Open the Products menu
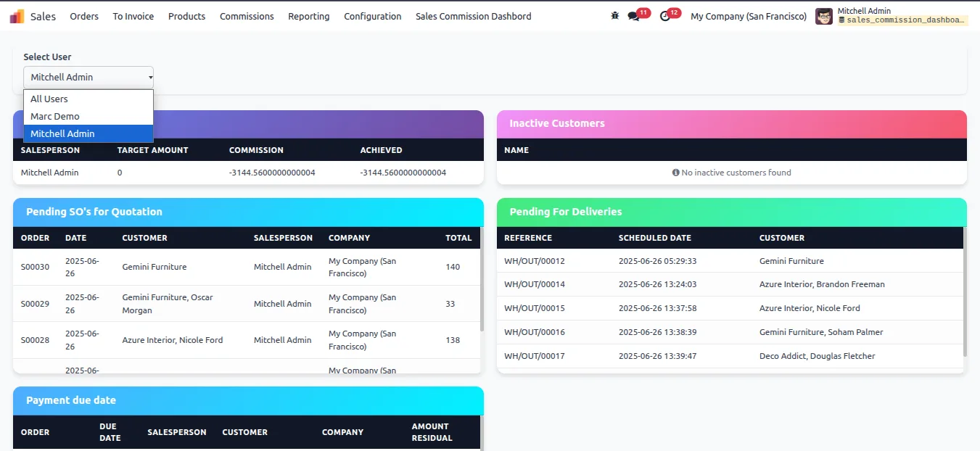 pyautogui.click(x=186, y=16)
